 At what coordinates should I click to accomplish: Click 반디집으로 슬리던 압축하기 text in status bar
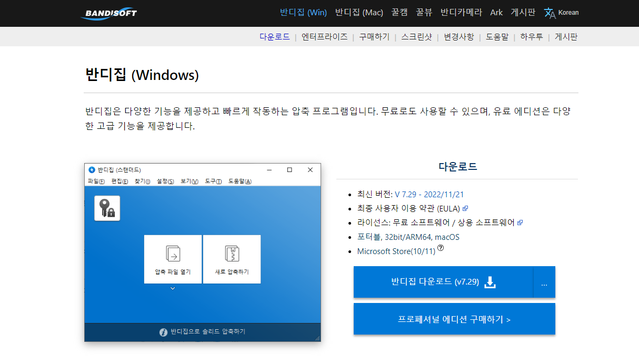(208, 332)
